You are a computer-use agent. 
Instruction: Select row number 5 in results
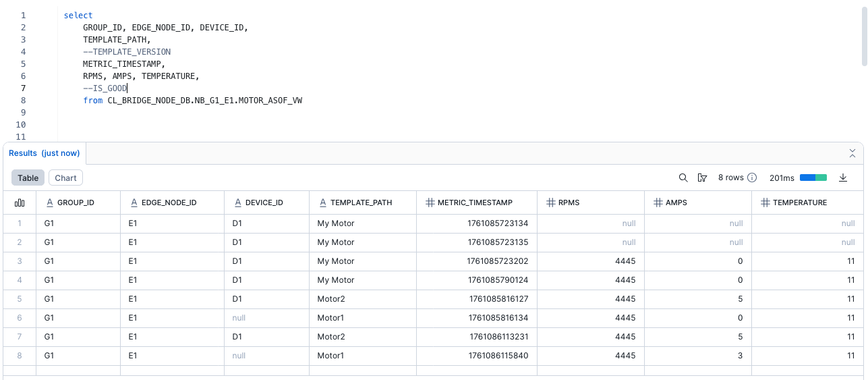tap(20, 298)
